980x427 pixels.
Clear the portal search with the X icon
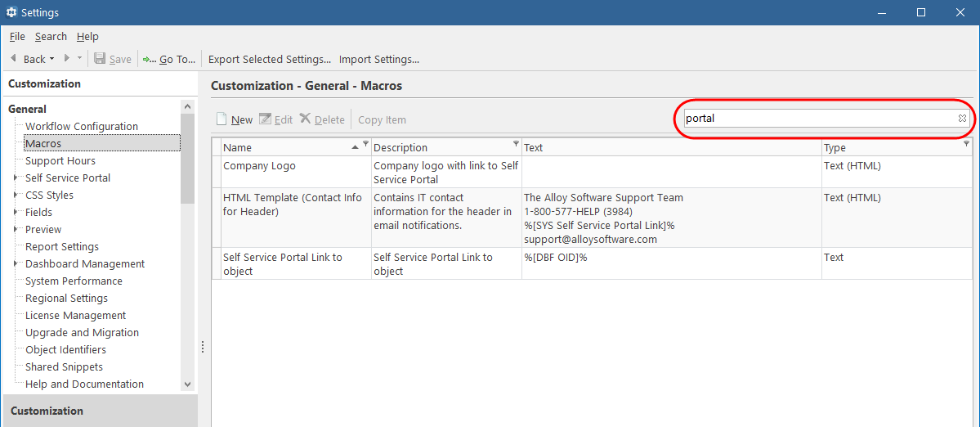coord(962,118)
